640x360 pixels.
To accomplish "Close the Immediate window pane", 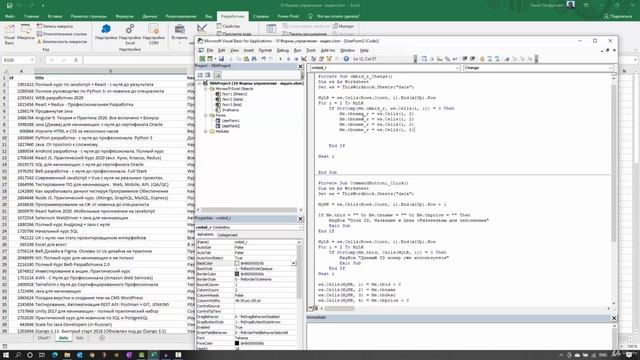I will [614, 318].
